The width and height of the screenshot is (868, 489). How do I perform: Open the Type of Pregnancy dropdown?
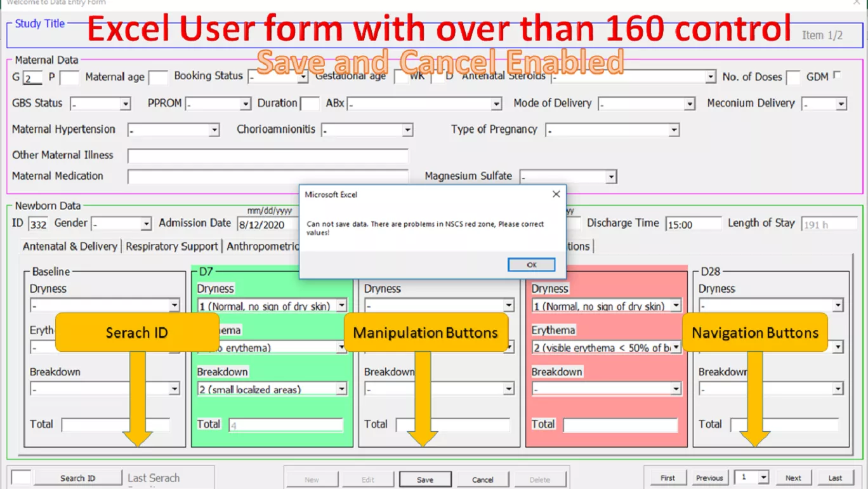(673, 130)
